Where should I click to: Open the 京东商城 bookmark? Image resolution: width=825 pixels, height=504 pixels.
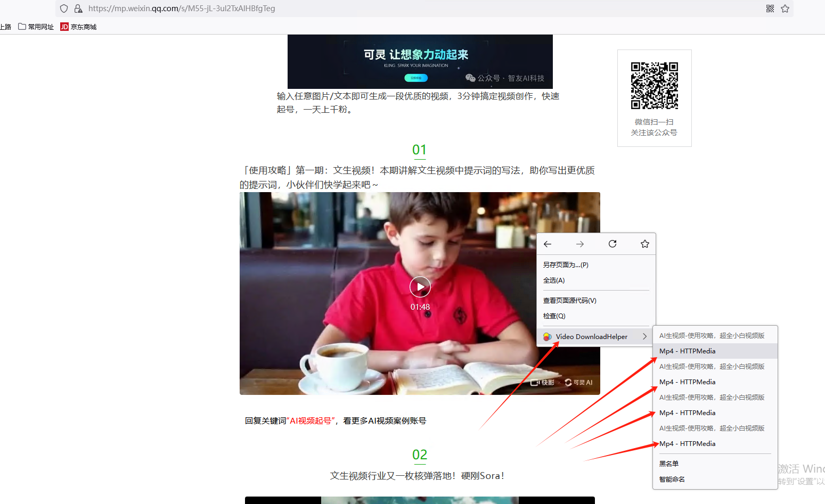pyautogui.click(x=78, y=27)
